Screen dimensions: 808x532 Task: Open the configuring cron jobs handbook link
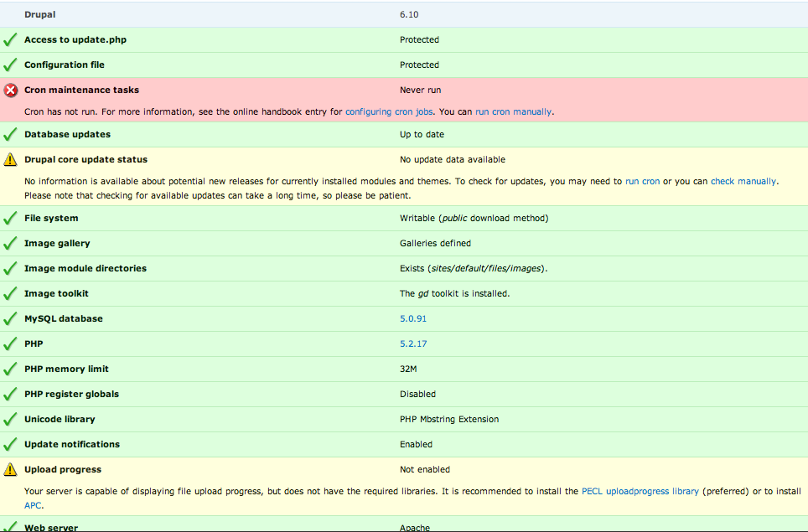click(389, 111)
